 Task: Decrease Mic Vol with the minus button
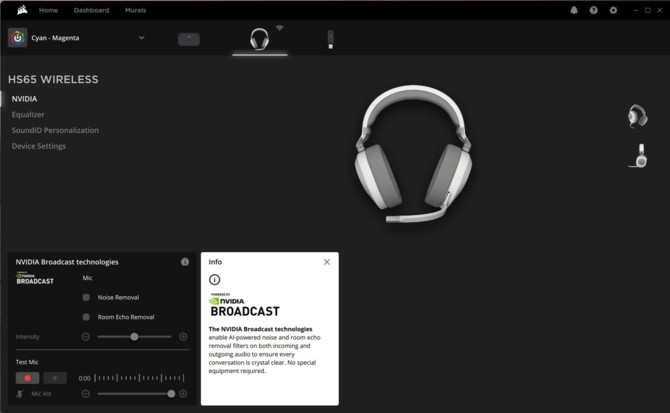[85, 394]
